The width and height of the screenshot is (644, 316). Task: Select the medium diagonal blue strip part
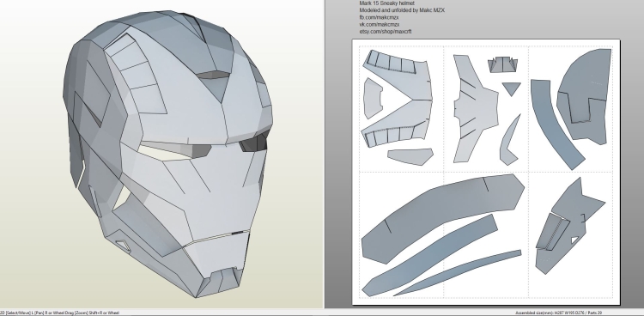click(x=429, y=255)
